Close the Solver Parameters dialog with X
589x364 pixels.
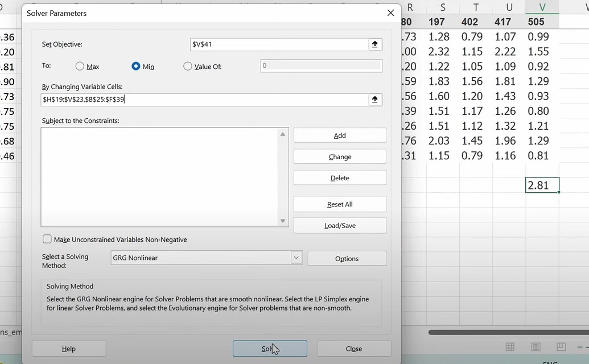[x=390, y=13]
